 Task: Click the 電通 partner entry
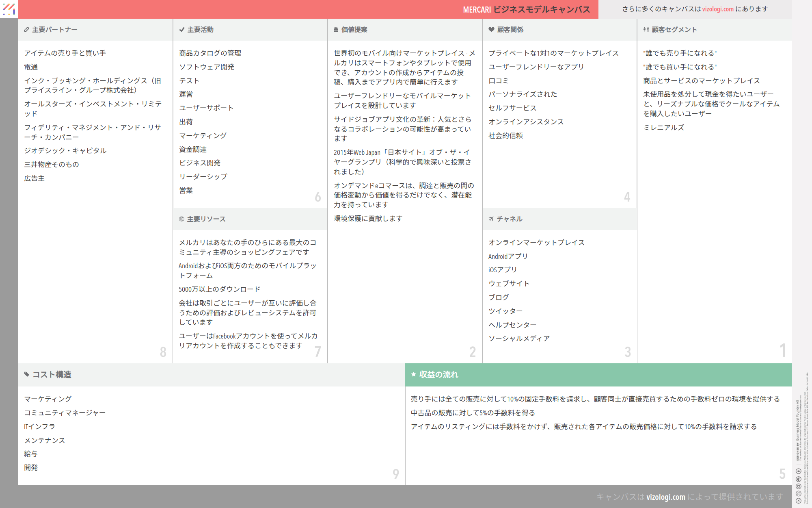pos(31,67)
